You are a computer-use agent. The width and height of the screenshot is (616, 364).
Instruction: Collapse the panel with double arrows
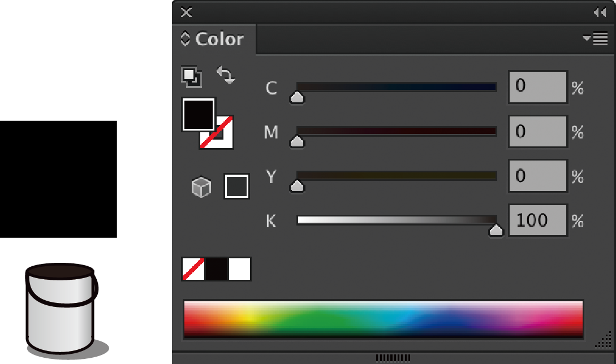coord(600,12)
